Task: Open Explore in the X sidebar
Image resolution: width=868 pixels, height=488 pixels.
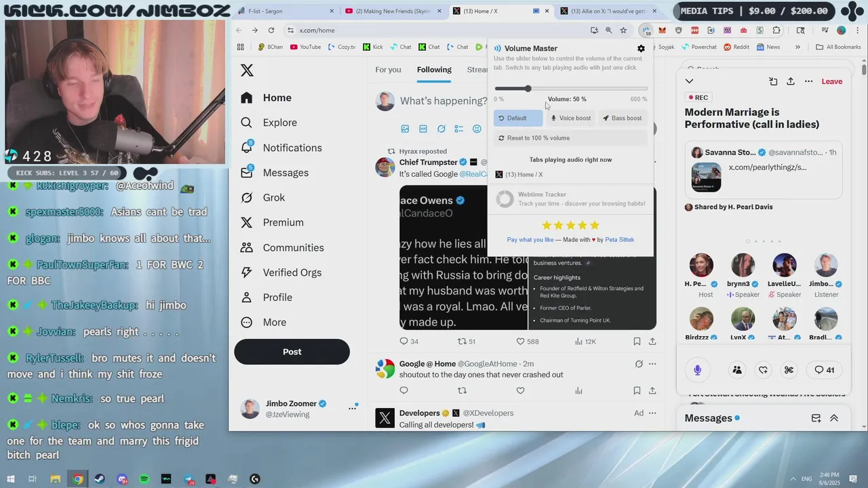Action: click(269, 123)
